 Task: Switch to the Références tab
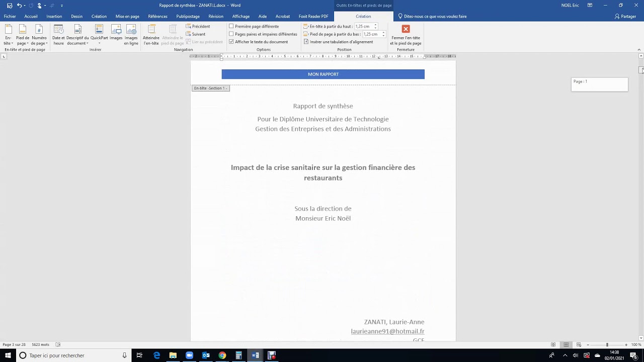pos(157,16)
